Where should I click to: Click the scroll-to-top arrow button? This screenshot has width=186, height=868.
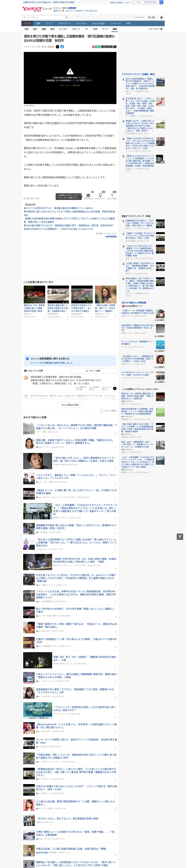[180, 537]
